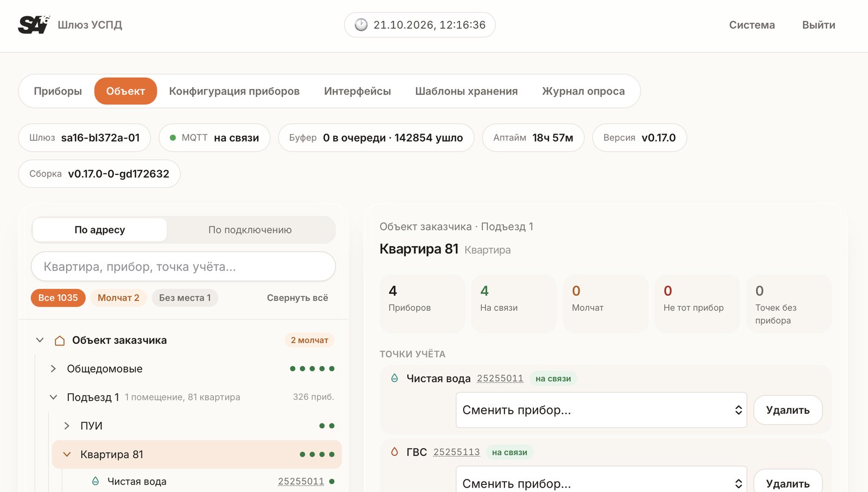Expand ПУИ tree node
The height and width of the screenshot is (492, 868).
[67, 426]
